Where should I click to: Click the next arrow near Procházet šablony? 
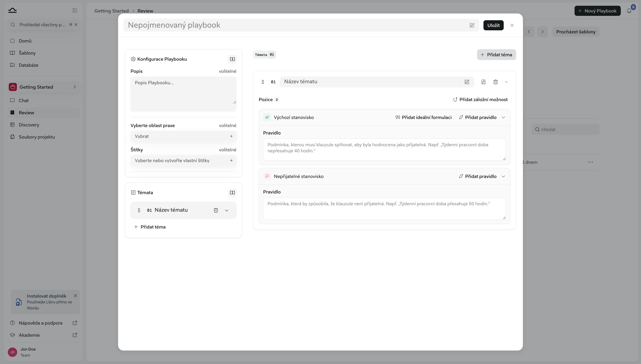pyautogui.click(x=542, y=32)
